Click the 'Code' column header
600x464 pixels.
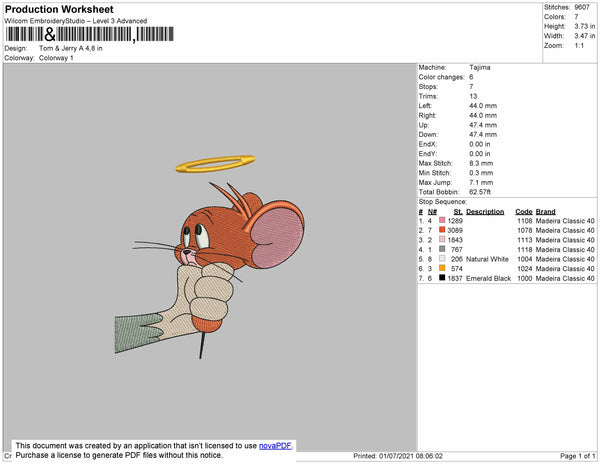pyautogui.click(x=524, y=212)
